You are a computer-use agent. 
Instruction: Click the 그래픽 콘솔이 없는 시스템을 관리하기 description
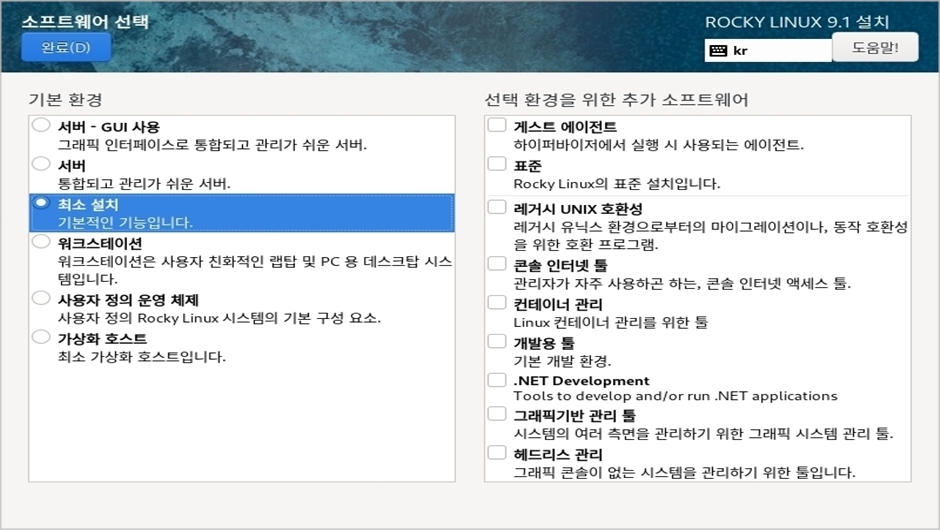(684, 473)
